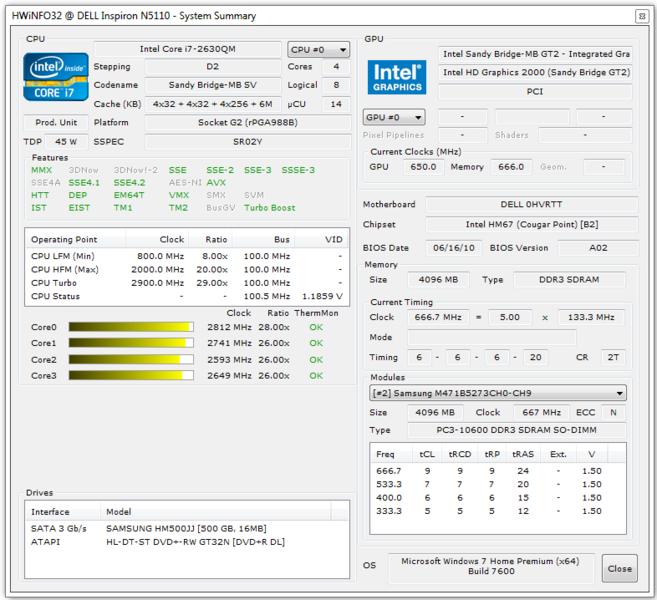Click the Motherboard DELL 0HVRTT field
Screen dimensions: 657x600
532,204
